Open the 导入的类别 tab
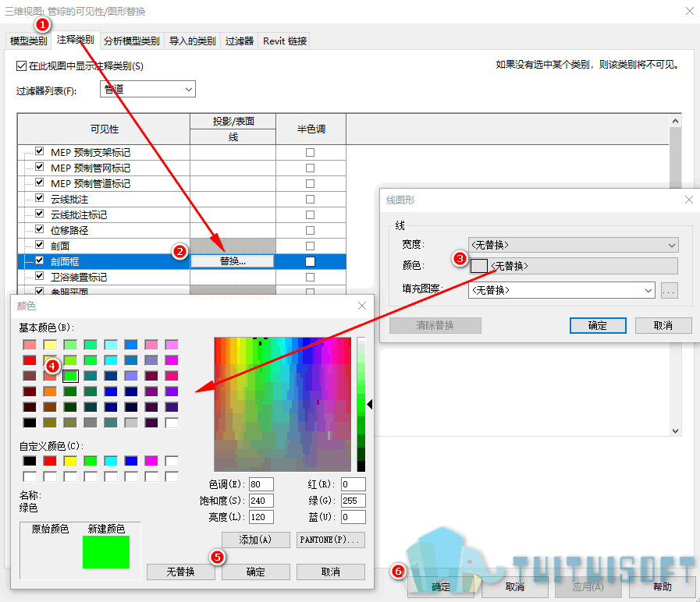 click(x=193, y=41)
